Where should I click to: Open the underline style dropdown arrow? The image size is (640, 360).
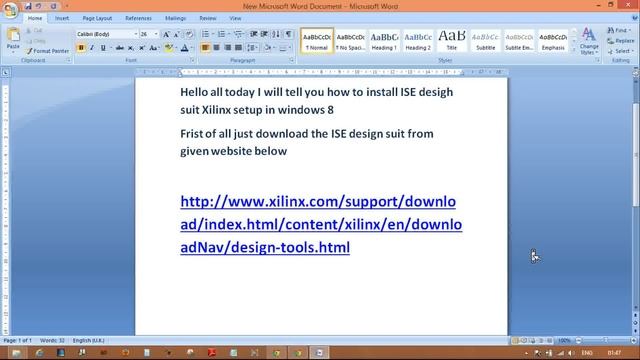pyautogui.click(x=111, y=48)
